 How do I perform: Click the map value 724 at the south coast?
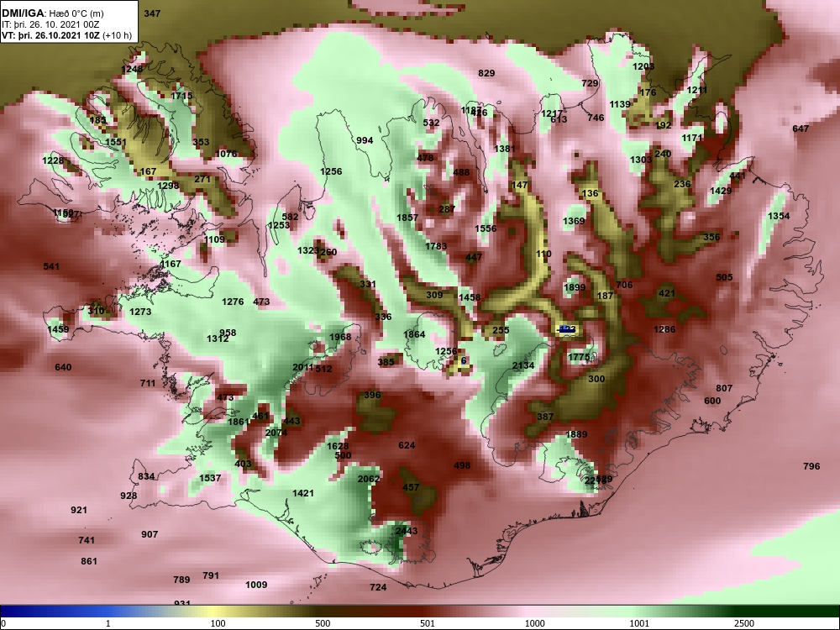(x=378, y=588)
